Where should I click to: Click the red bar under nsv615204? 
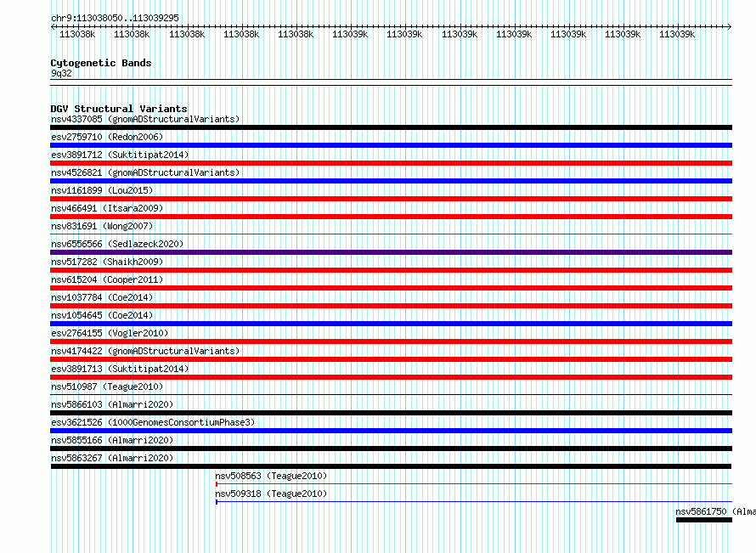(391, 288)
